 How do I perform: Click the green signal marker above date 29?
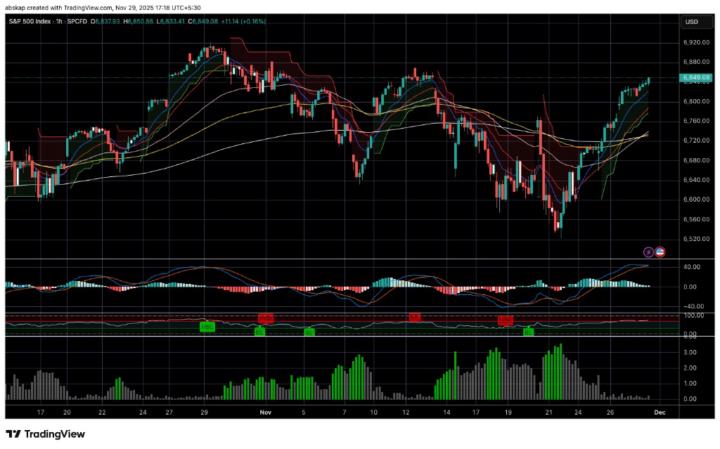207,327
